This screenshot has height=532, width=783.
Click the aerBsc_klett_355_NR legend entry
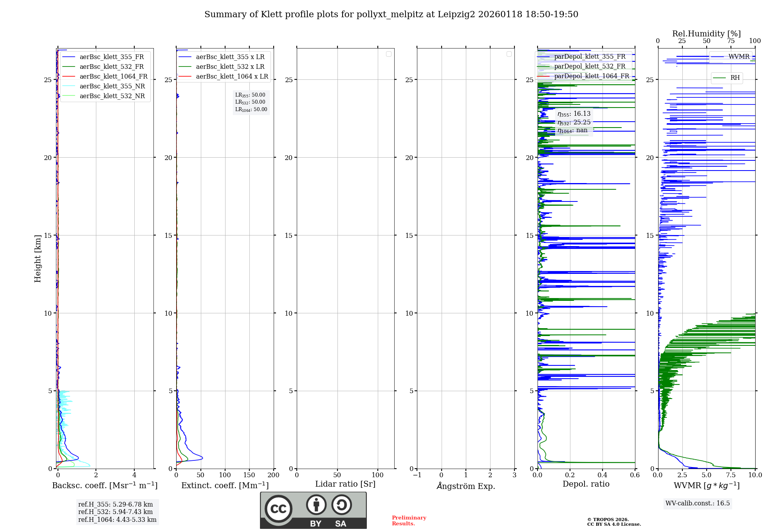coord(112,86)
